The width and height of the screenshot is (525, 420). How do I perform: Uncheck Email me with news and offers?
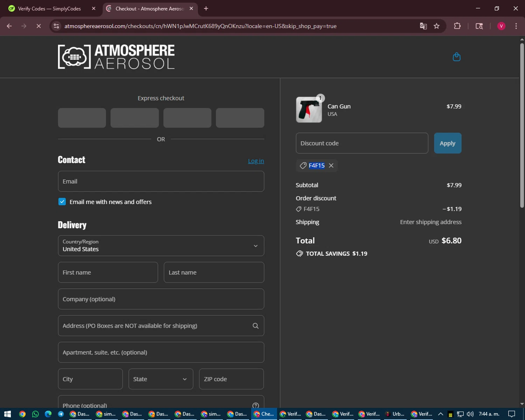(x=62, y=202)
